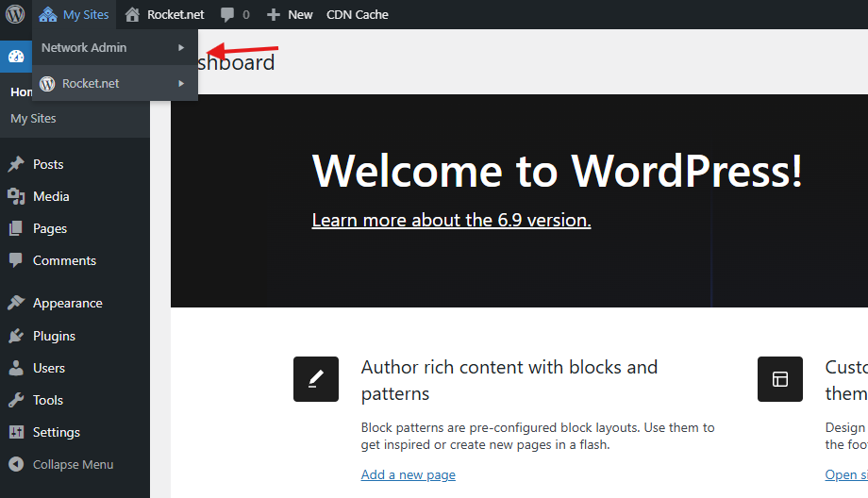This screenshot has width=868, height=498.
Task: Click the Dashboard gauge icon in sidebar
Action: click(x=16, y=56)
